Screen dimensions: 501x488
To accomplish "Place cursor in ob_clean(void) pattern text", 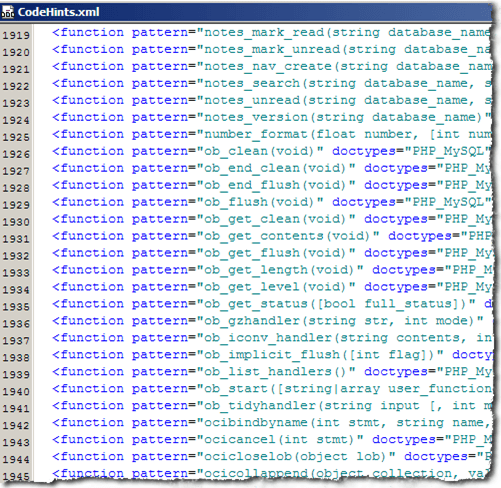I will pyautogui.click(x=260, y=152).
